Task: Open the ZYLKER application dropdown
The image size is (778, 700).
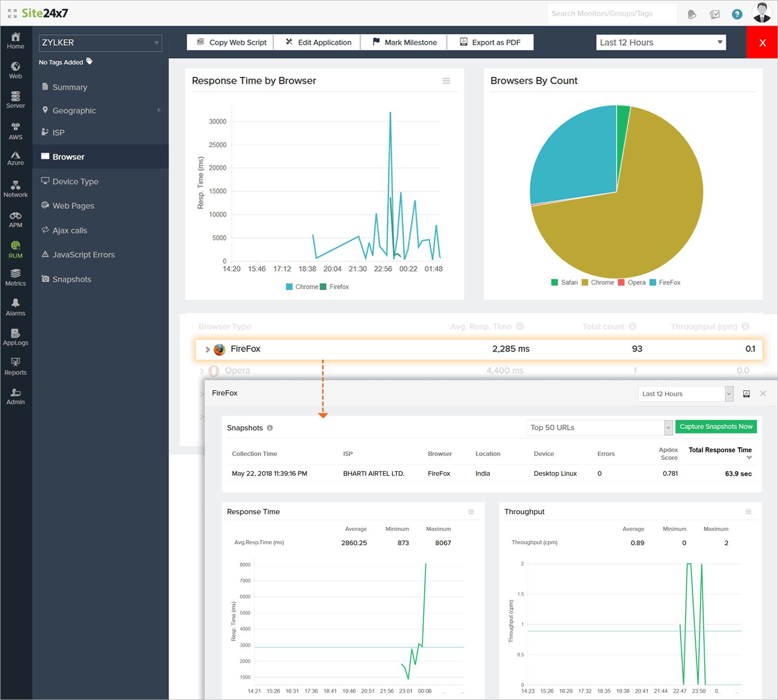Action: [x=101, y=43]
